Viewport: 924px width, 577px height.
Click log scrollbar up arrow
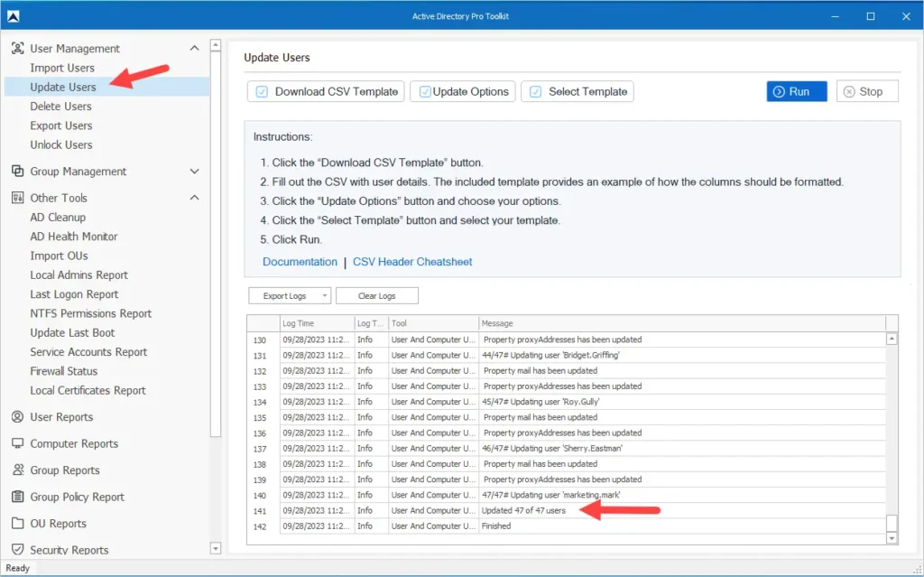(x=892, y=339)
